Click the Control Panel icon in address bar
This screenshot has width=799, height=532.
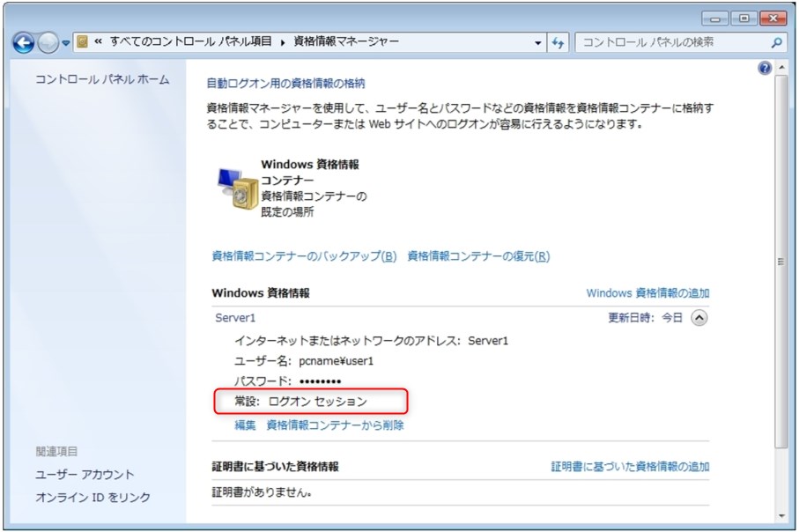pyautogui.click(x=83, y=41)
